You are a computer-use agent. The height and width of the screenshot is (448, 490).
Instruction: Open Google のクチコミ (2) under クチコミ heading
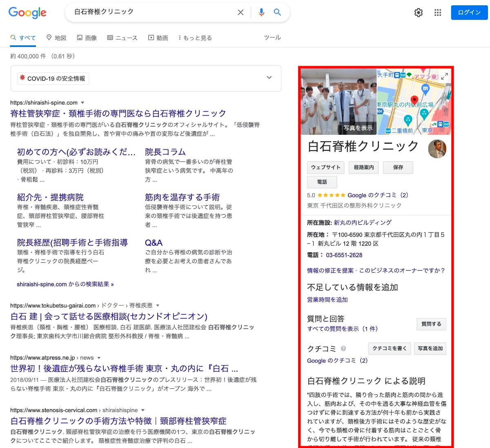pyautogui.click(x=337, y=361)
